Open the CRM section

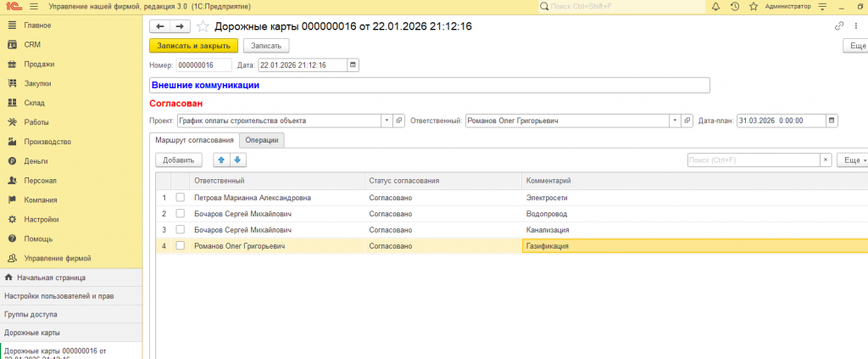point(71,45)
